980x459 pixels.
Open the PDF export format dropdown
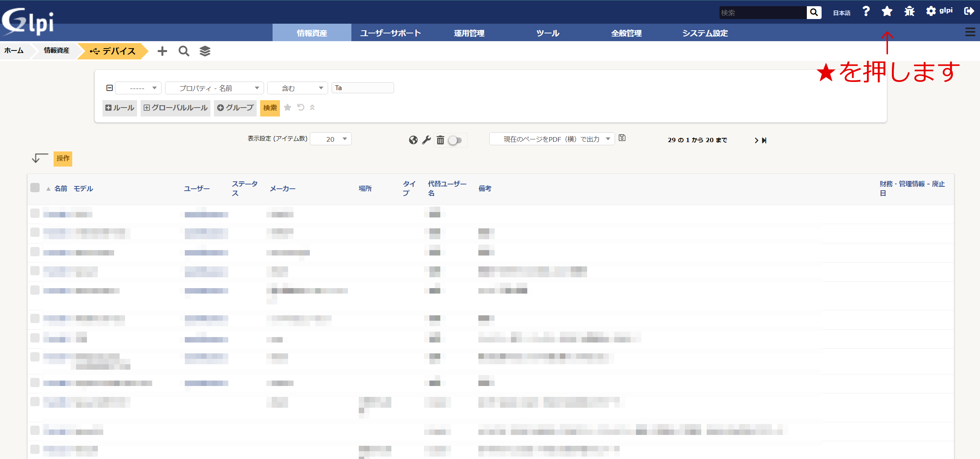click(552, 139)
